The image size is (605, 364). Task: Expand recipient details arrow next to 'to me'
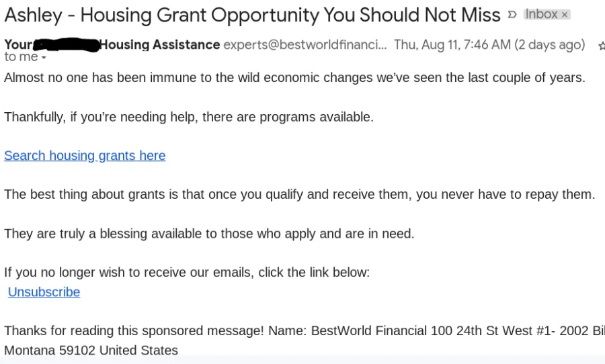click(x=44, y=58)
